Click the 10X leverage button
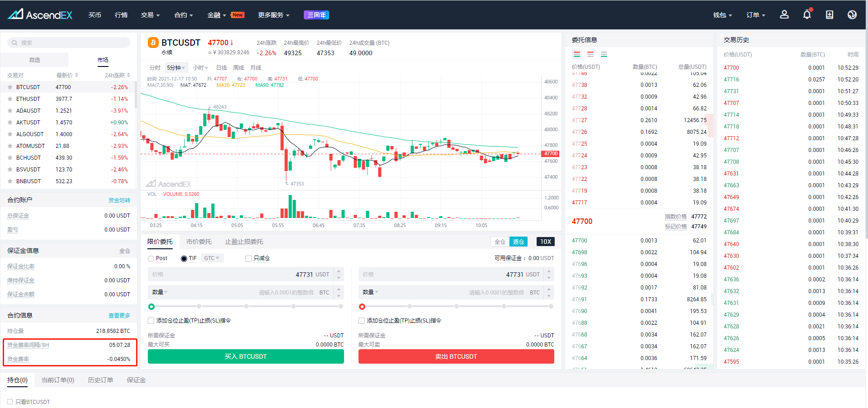This screenshot has width=868, height=408. point(546,242)
